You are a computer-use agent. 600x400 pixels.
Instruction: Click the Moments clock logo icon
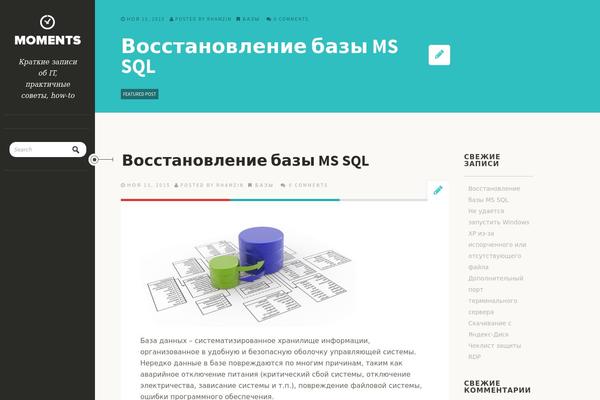point(47,22)
